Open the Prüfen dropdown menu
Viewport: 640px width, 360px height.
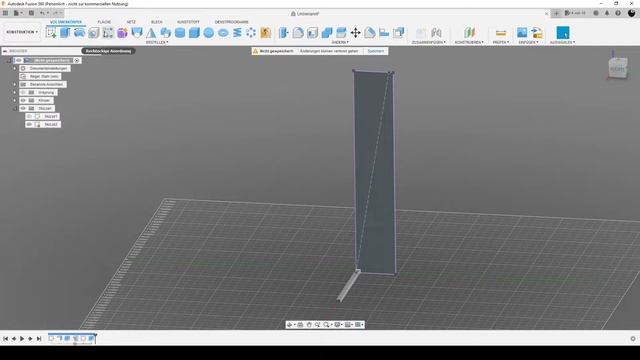coord(501,42)
